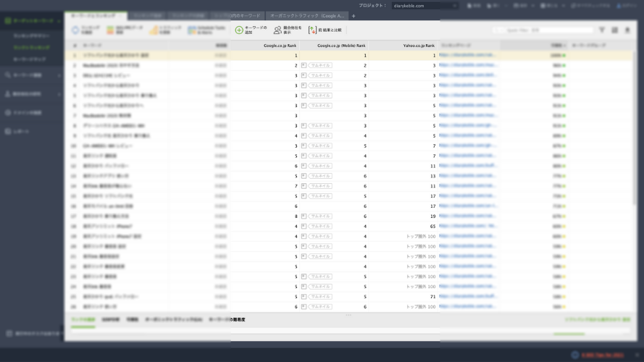The width and height of the screenshot is (644, 362).
Task: Select the Yahoo rank cell showing 19
Action: pos(403,216)
